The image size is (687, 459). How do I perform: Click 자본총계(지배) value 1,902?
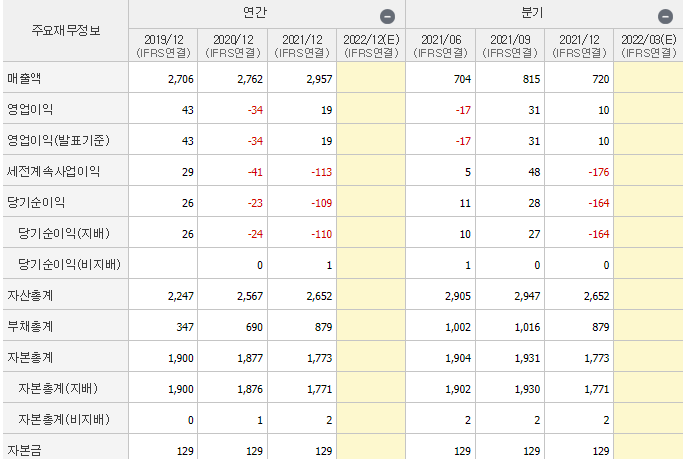[458, 389]
